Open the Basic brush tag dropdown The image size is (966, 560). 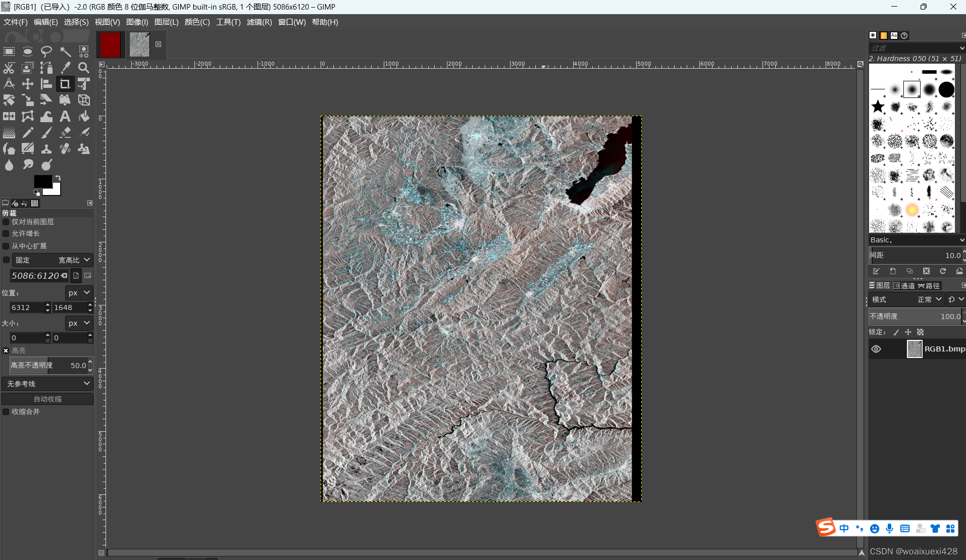click(917, 240)
